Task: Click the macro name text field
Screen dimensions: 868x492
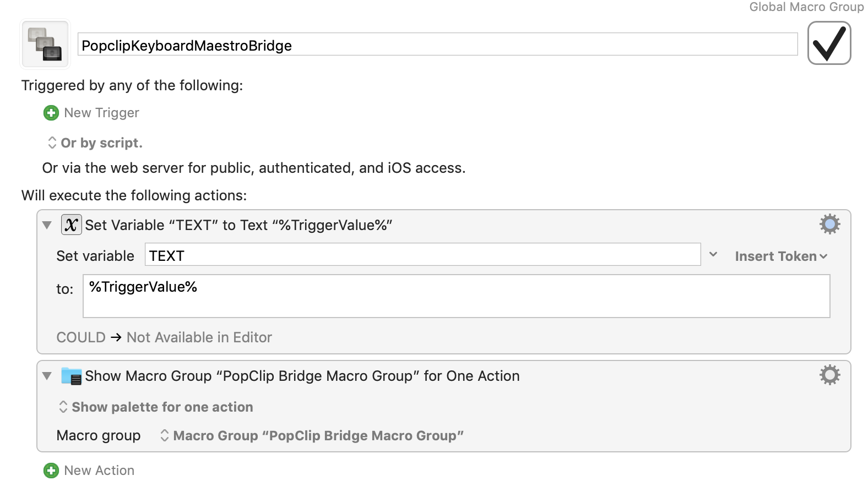Action: 437,45
